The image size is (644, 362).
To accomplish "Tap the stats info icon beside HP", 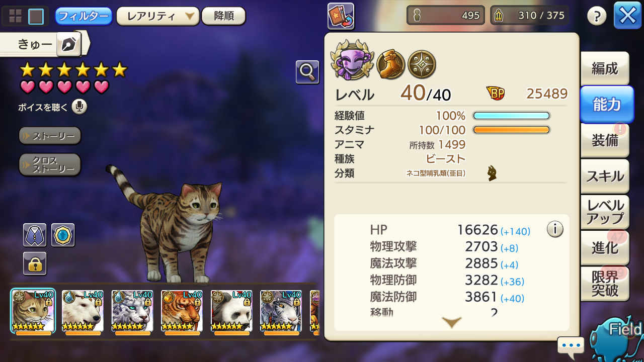I will click(555, 229).
